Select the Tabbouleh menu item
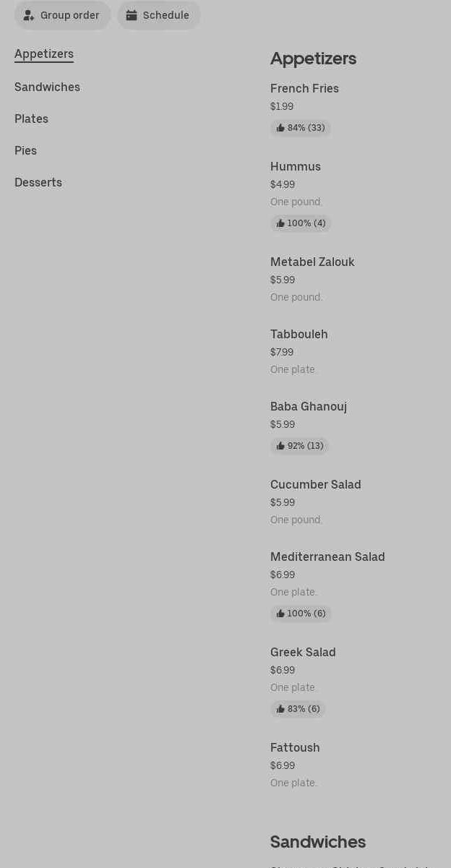The height and width of the screenshot is (868, 451). point(299,335)
